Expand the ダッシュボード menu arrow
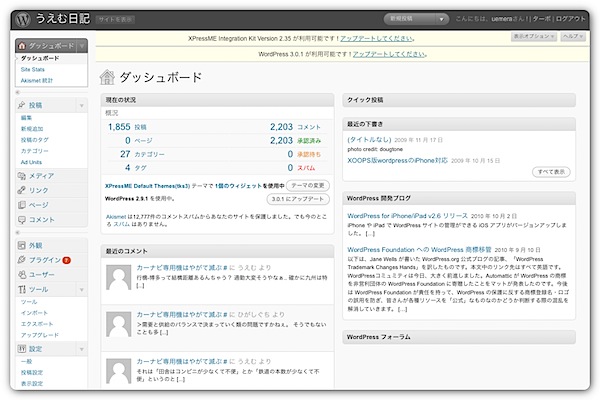600x400 pixels. point(82,46)
